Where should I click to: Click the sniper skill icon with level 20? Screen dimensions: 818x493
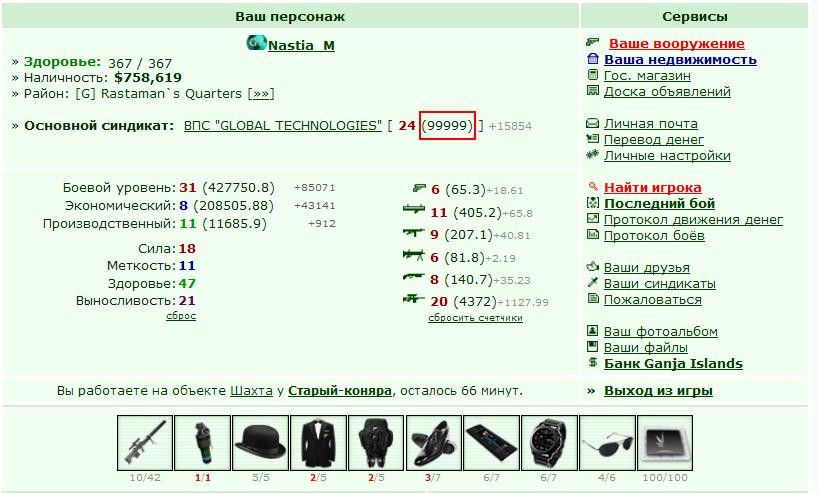coord(414,299)
